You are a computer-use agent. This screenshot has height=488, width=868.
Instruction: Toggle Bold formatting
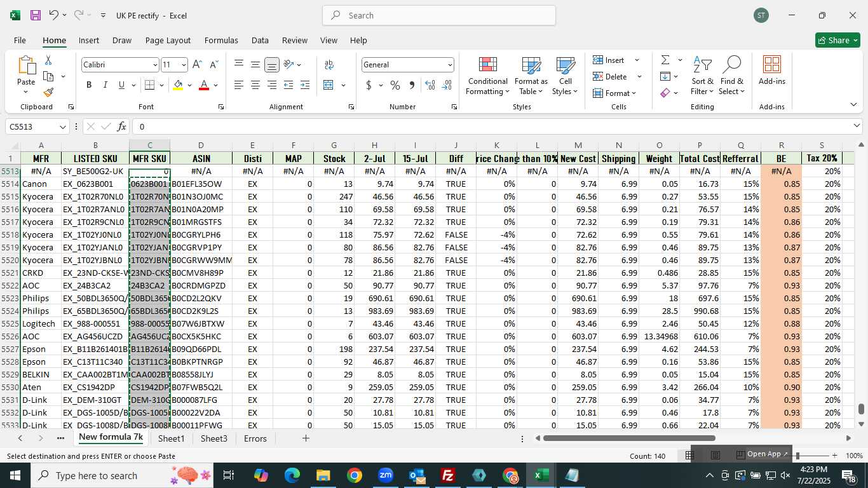click(89, 85)
